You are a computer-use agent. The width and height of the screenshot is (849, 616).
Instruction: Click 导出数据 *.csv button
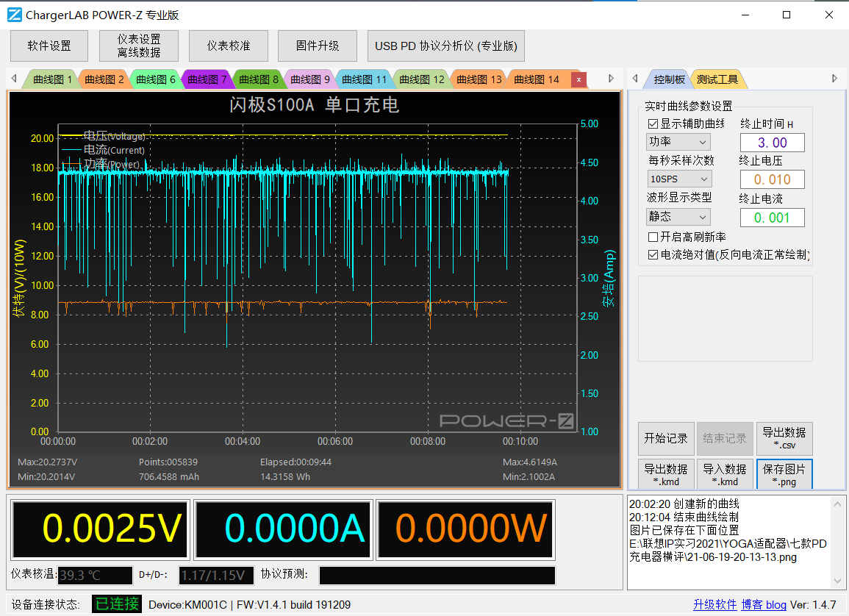784,438
